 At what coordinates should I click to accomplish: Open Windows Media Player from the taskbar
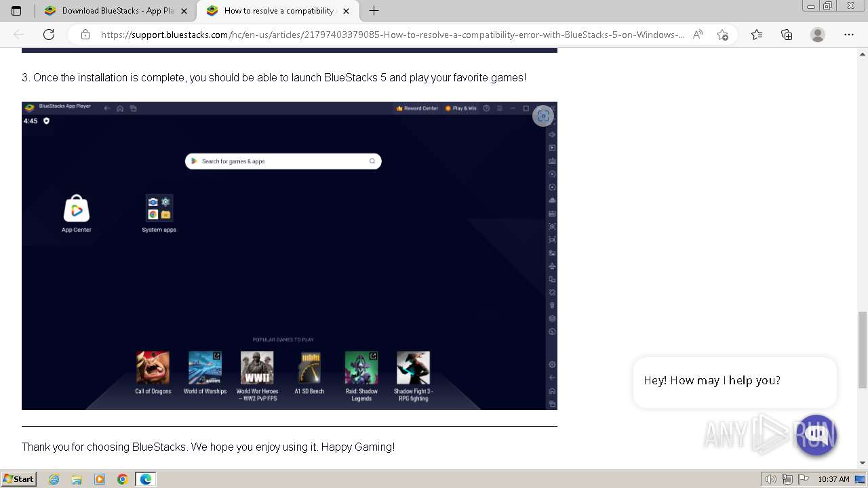coord(100,479)
